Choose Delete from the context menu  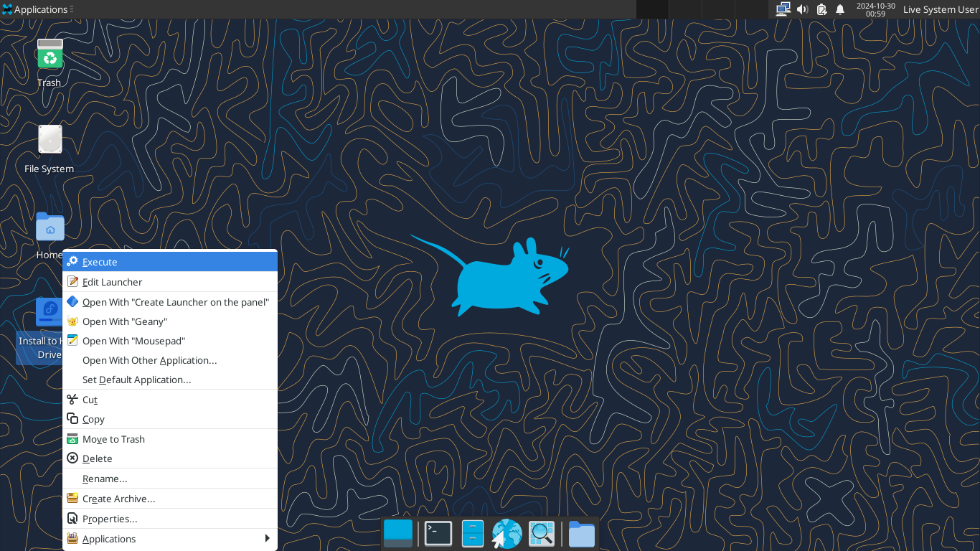(170, 458)
